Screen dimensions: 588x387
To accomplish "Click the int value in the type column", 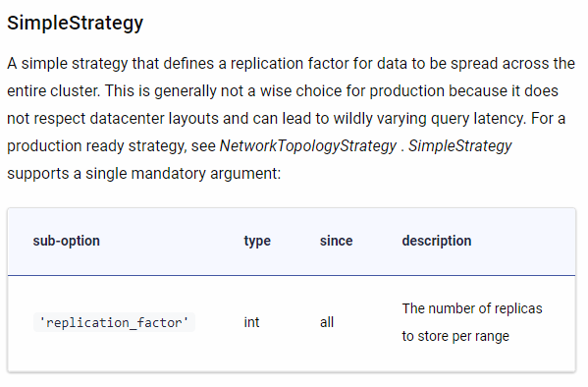I will 251,322.
